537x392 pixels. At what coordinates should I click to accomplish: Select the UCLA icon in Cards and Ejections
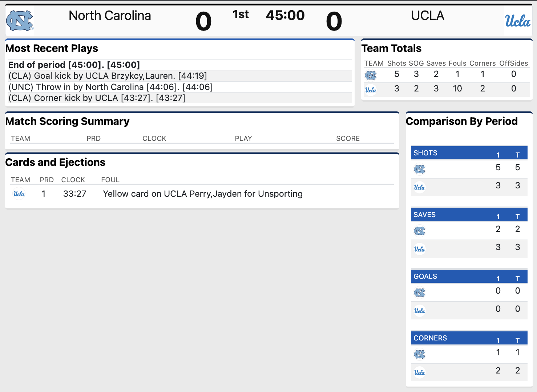19,194
